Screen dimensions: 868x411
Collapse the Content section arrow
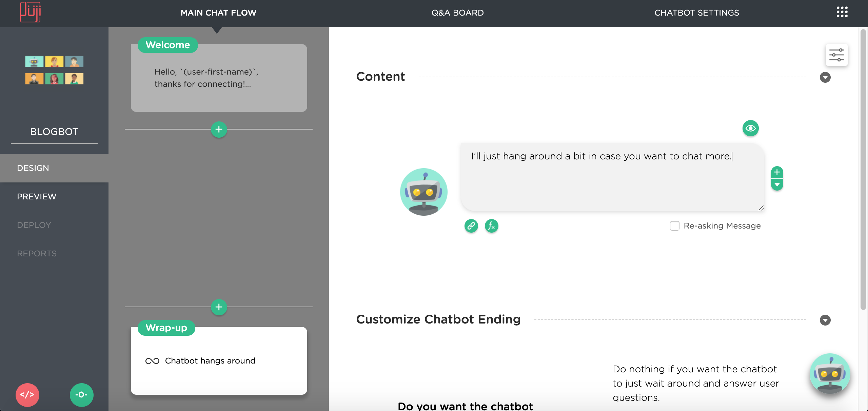pyautogui.click(x=825, y=77)
